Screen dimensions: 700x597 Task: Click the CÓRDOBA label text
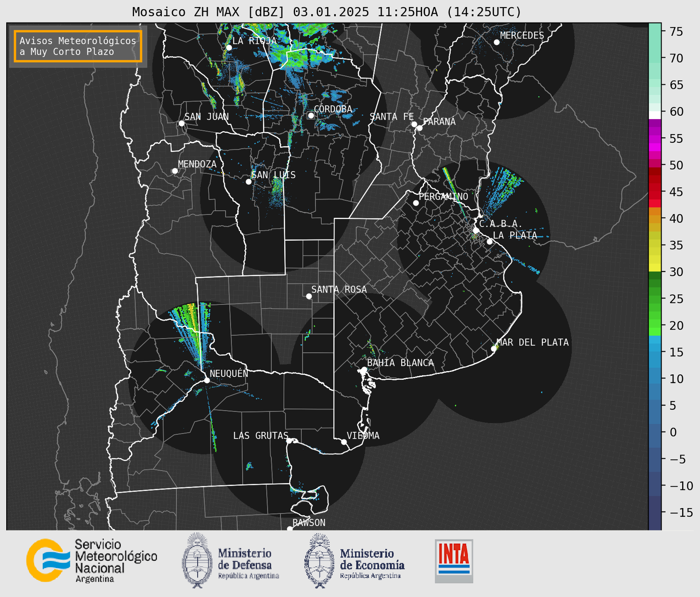(x=333, y=109)
